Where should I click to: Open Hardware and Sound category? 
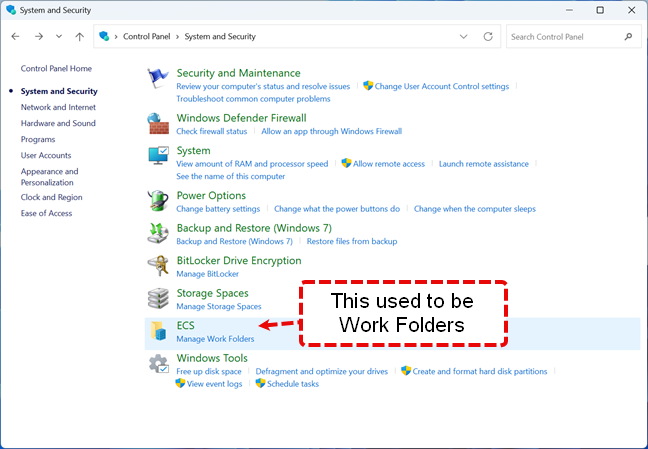click(x=58, y=123)
